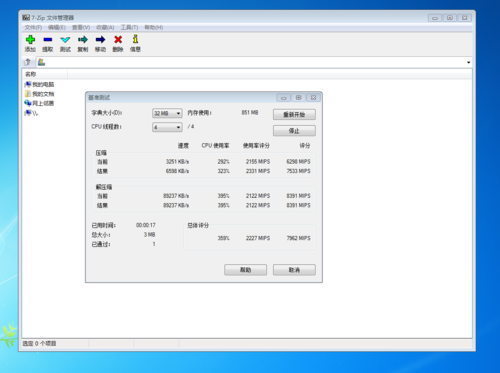The image size is (500, 373).
Task: Click the rating value 2331 MIPS
Action: coord(258,171)
